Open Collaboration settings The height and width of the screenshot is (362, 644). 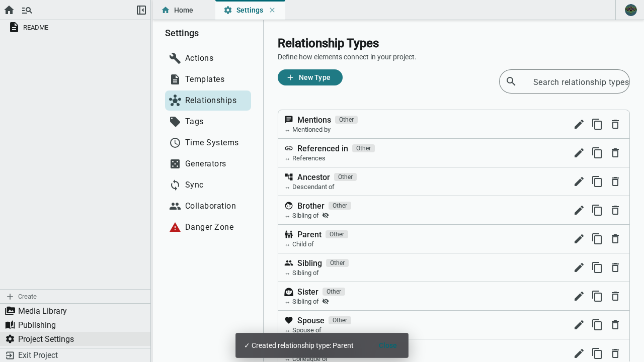[x=208, y=206]
